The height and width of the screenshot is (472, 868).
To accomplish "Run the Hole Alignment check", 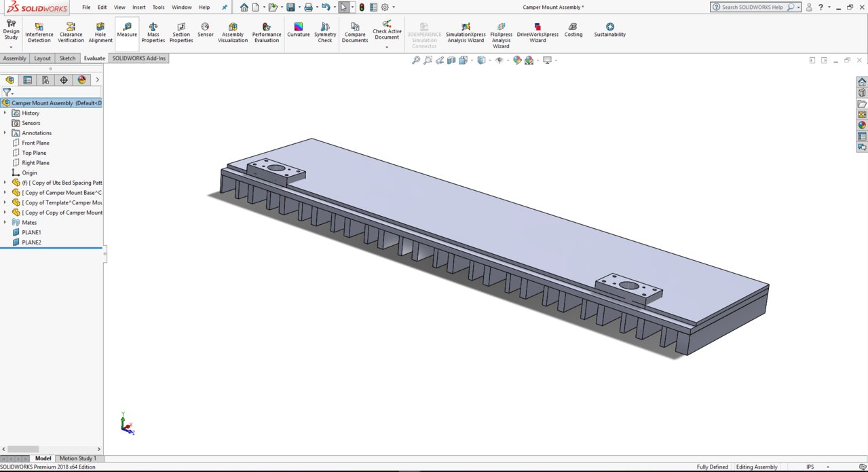I will [100, 34].
